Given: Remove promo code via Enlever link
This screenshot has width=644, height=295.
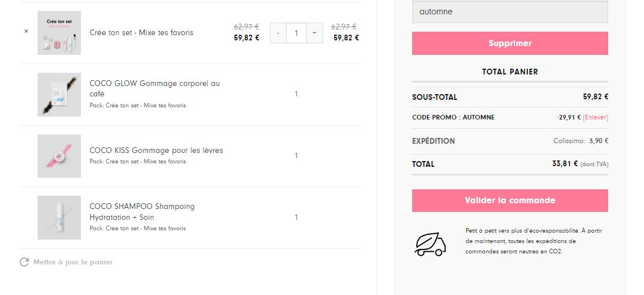Looking at the screenshot, I should pyautogui.click(x=595, y=117).
